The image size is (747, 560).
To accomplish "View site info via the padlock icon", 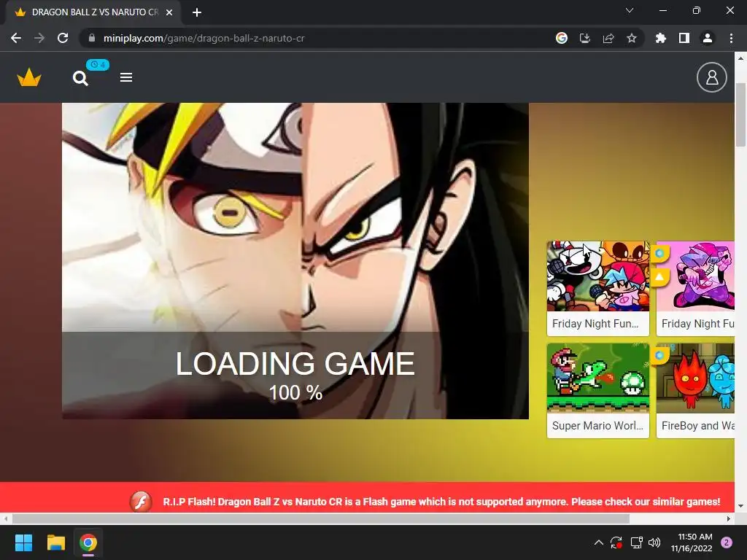I will point(91,38).
